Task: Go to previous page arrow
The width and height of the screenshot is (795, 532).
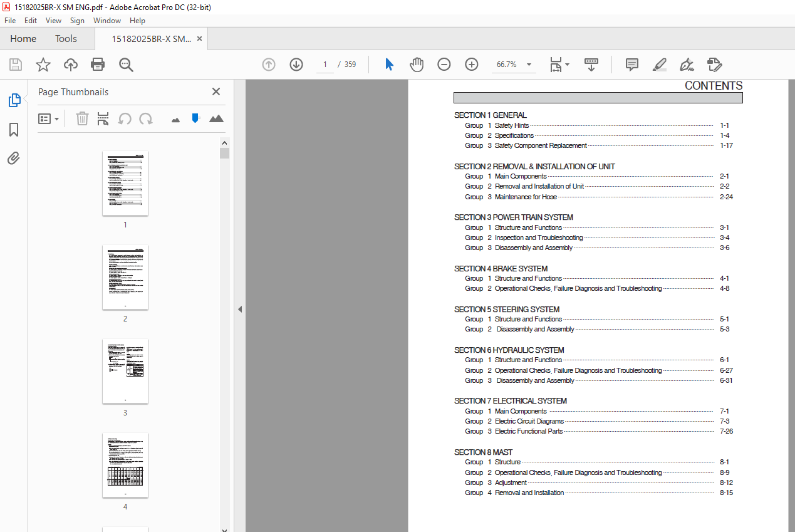Action: [x=269, y=65]
